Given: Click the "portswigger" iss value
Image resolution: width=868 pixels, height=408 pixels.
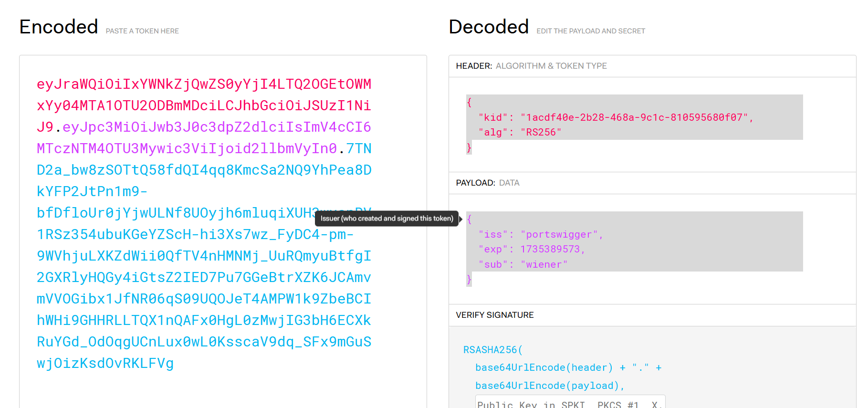Looking at the screenshot, I should 558,234.
